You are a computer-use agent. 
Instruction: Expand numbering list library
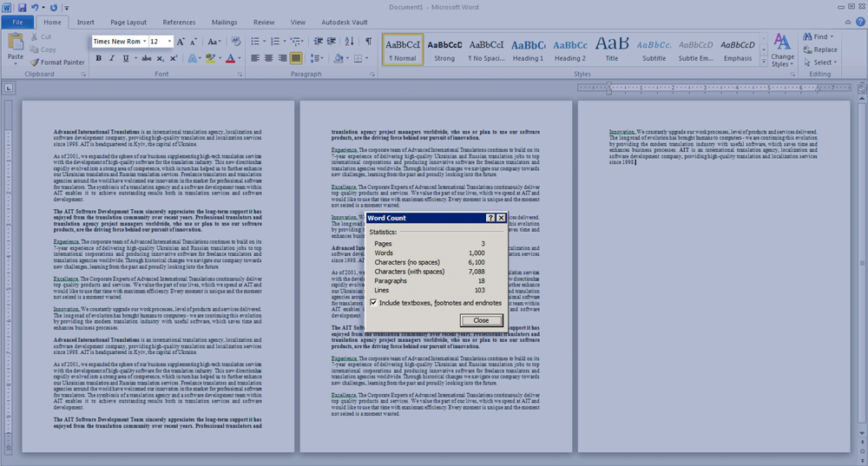(285, 42)
